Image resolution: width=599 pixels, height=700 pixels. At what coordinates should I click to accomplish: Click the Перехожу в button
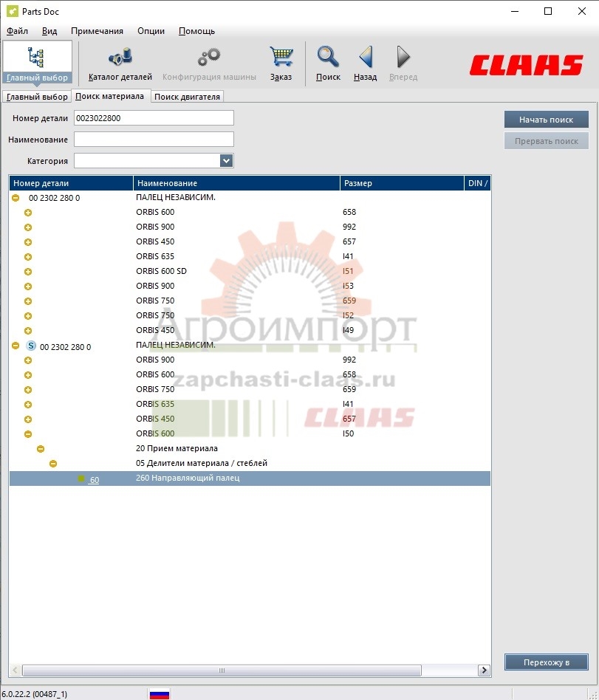click(x=547, y=662)
